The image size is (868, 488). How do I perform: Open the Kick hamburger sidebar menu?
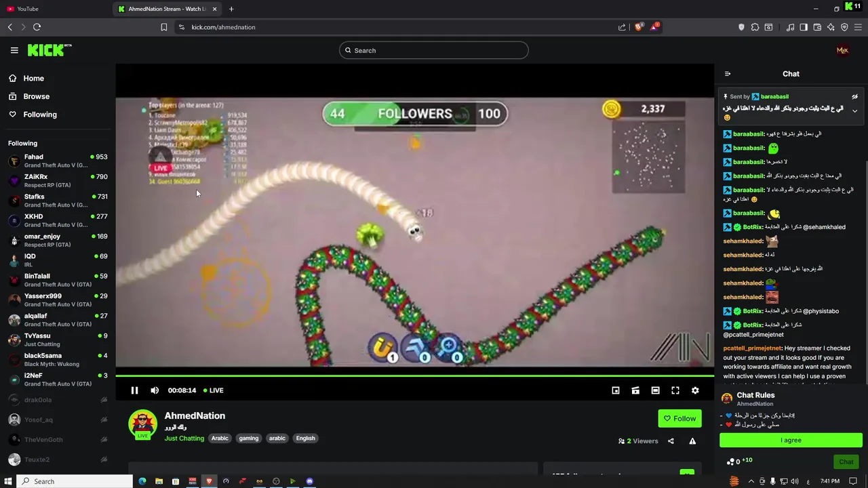tap(14, 50)
